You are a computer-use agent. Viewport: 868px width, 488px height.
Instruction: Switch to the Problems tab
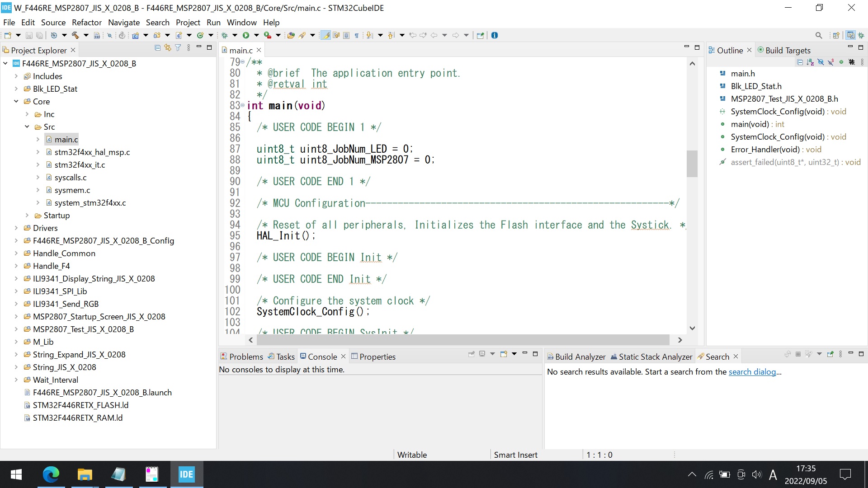pyautogui.click(x=241, y=357)
